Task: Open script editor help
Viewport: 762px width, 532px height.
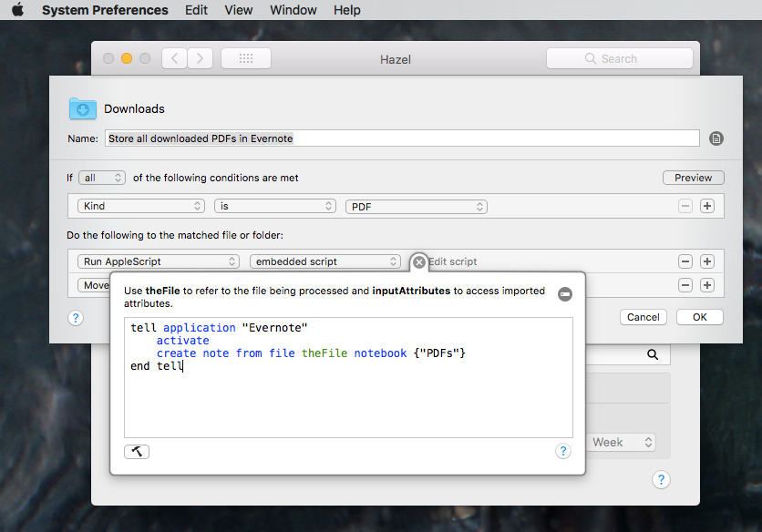Action: tap(562, 451)
